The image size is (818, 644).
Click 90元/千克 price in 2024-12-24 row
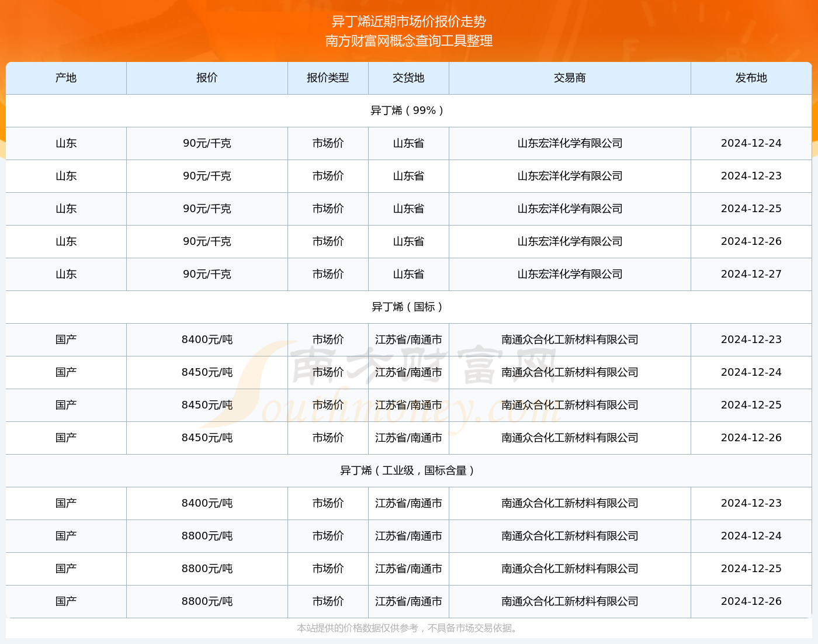[207, 143]
